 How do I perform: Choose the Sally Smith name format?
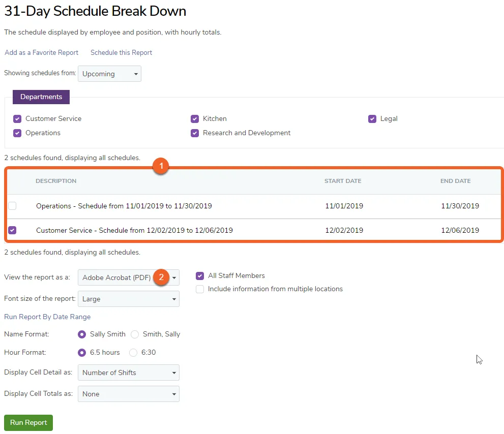[82, 334]
